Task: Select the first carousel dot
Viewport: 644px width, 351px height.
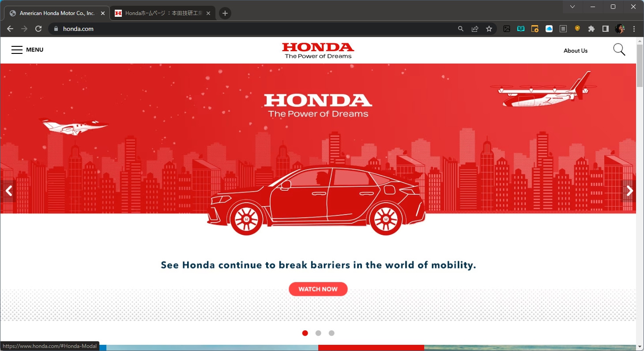Action: click(305, 333)
